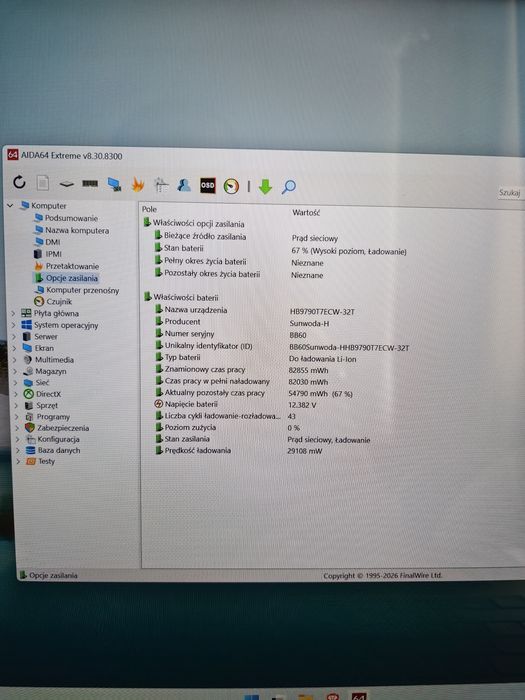Viewport: 525px width, 700px height.
Task: Click the flat chip toolbar icon
Action: click(67, 183)
